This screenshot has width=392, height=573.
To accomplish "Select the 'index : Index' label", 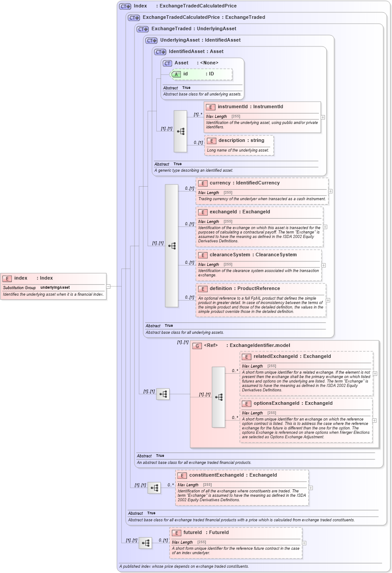I will click(34, 278).
